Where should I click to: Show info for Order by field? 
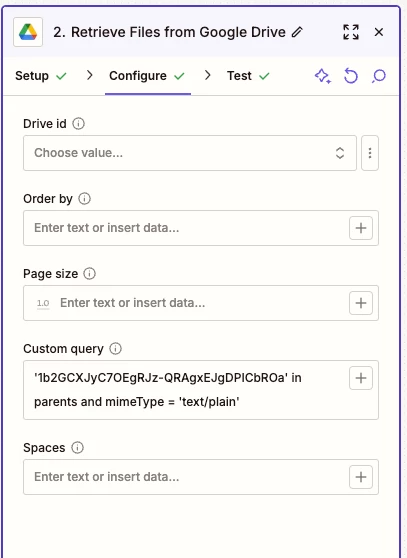[x=85, y=199]
